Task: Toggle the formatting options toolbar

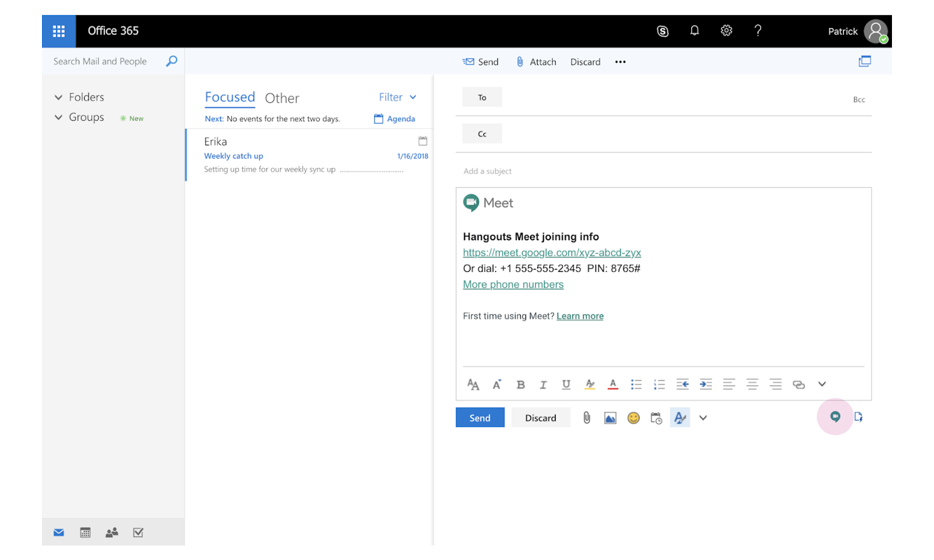Action: pyautogui.click(x=680, y=418)
